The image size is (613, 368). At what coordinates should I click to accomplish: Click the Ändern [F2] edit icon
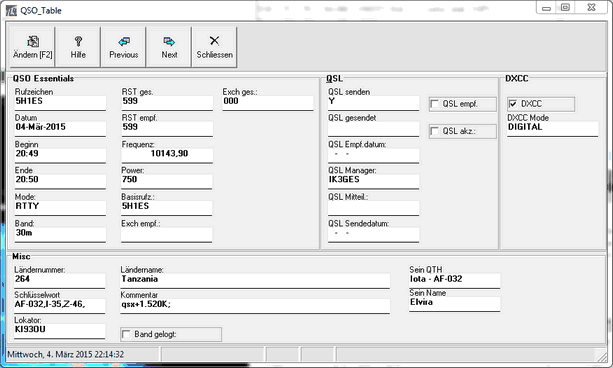tap(33, 41)
